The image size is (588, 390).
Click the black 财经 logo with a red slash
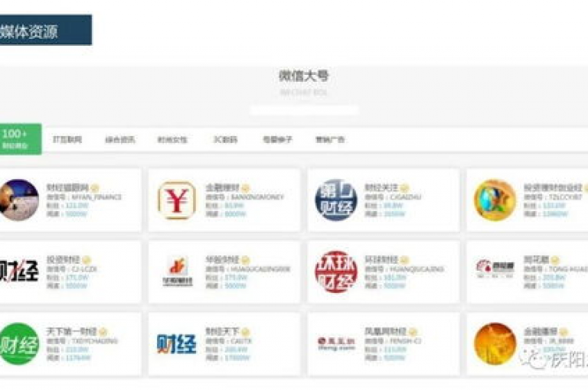[18, 271]
